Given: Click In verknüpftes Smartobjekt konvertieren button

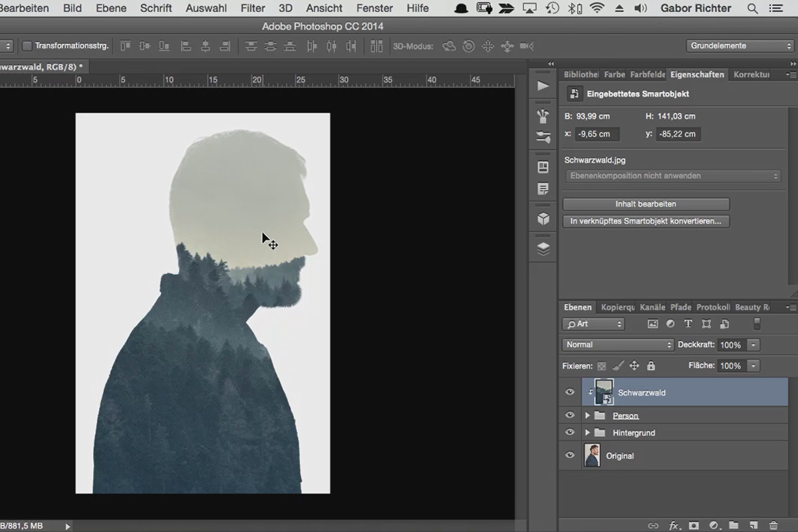Looking at the screenshot, I should point(646,221).
